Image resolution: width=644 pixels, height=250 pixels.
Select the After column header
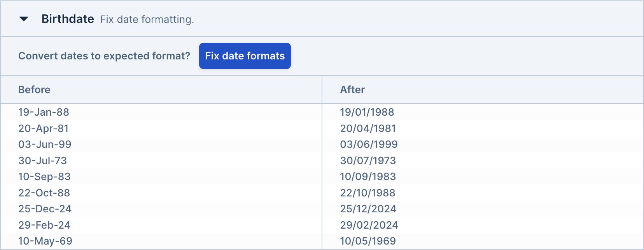tap(352, 89)
